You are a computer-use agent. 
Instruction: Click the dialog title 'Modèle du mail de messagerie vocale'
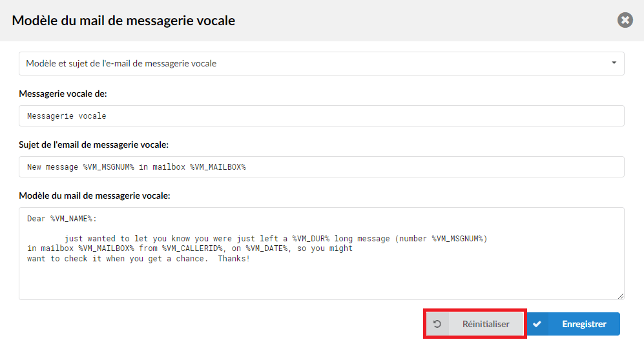(123, 21)
